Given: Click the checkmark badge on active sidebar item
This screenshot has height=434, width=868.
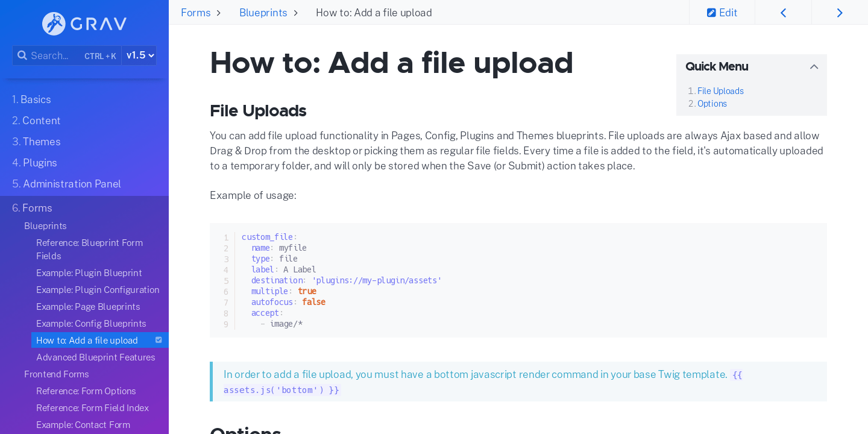Looking at the screenshot, I should 159,339.
